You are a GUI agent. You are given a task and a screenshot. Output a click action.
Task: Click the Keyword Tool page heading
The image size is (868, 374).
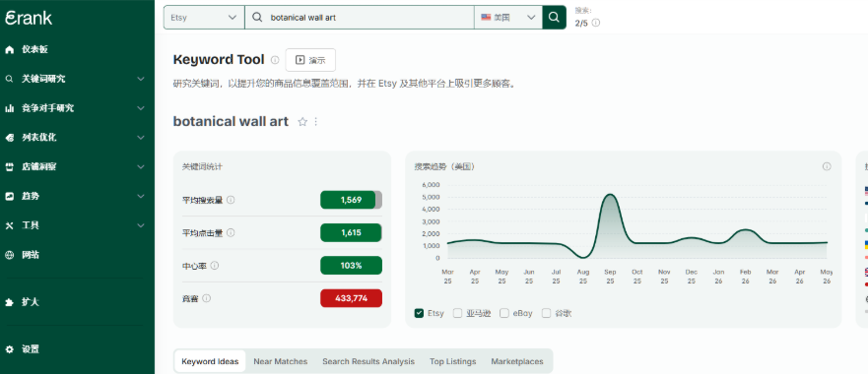(x=219, y=60)
